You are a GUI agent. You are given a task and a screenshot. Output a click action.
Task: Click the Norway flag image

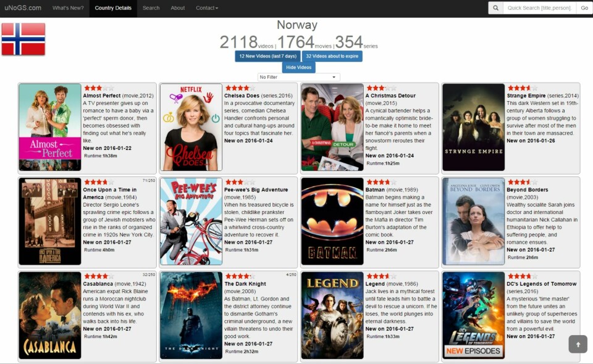(x=23, y=39)
